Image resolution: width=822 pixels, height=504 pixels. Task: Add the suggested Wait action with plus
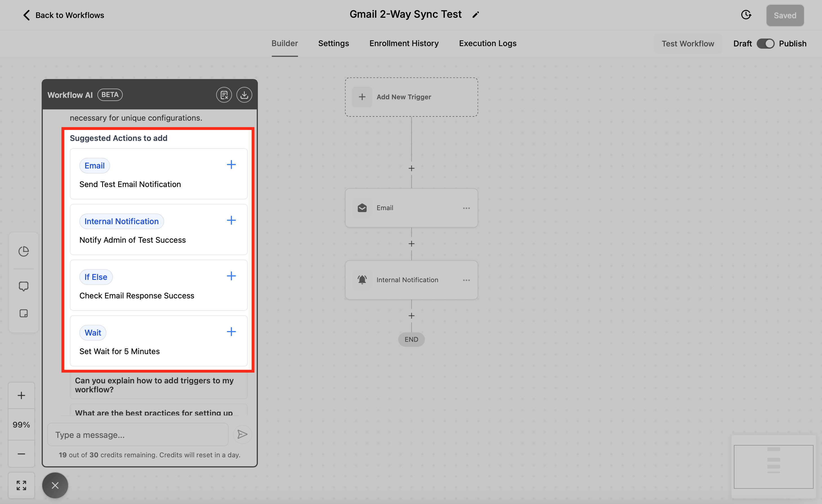coord(231,332)
